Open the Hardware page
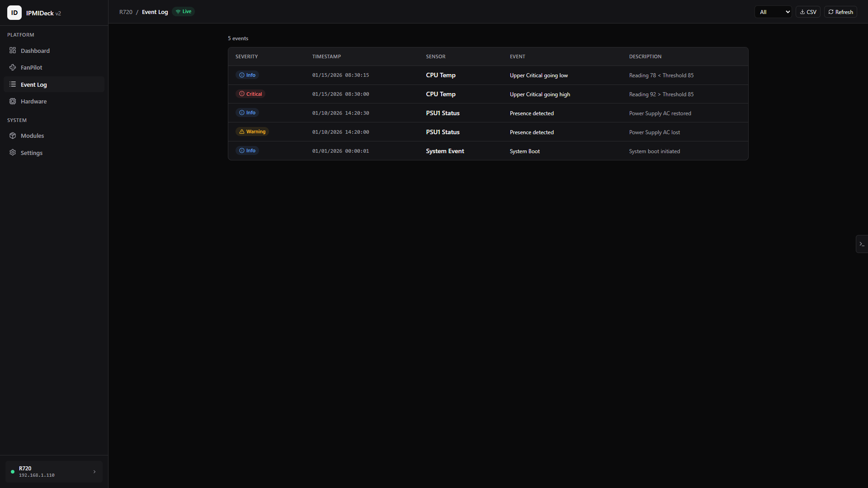This screenshot has height=488, width=868. [x=54, y=101]
